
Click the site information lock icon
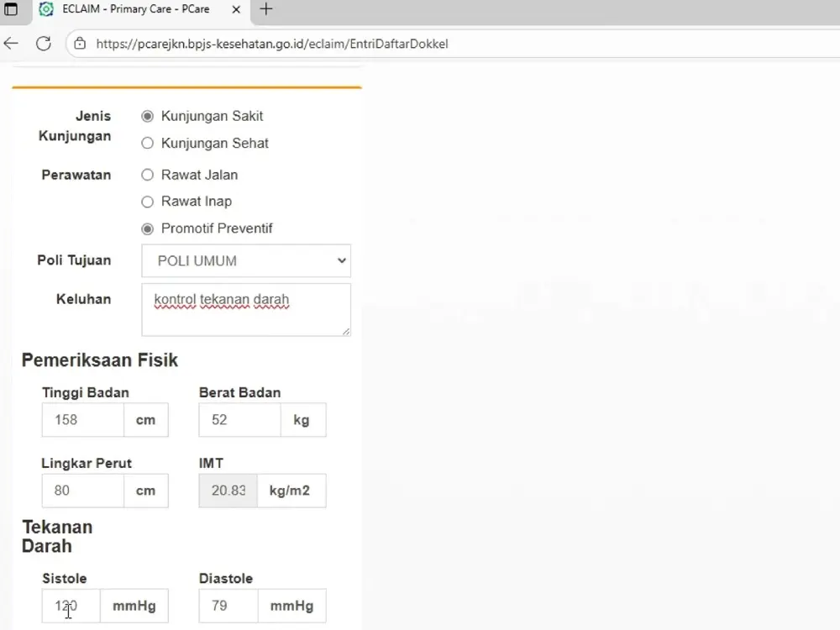coord(80,44)
